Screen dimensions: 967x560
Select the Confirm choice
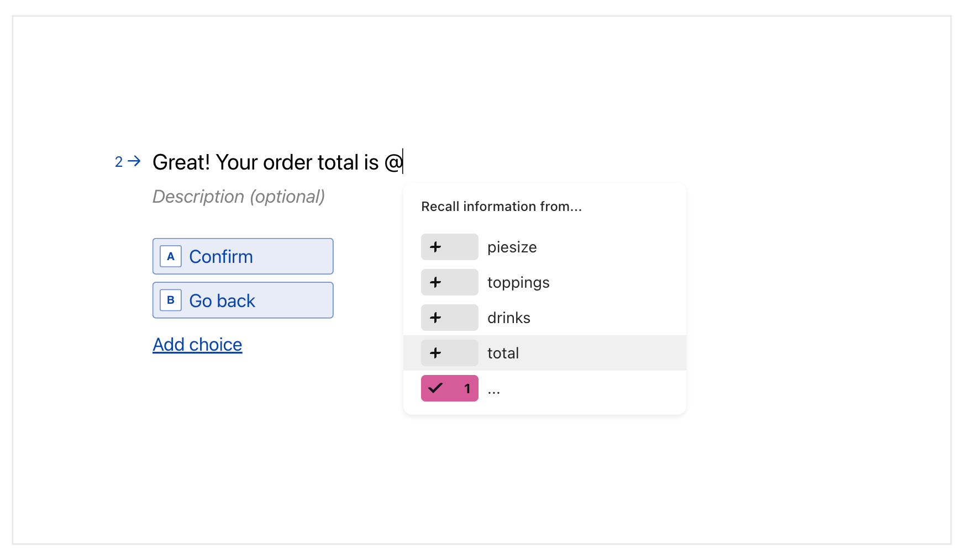(x=243, y=256)
